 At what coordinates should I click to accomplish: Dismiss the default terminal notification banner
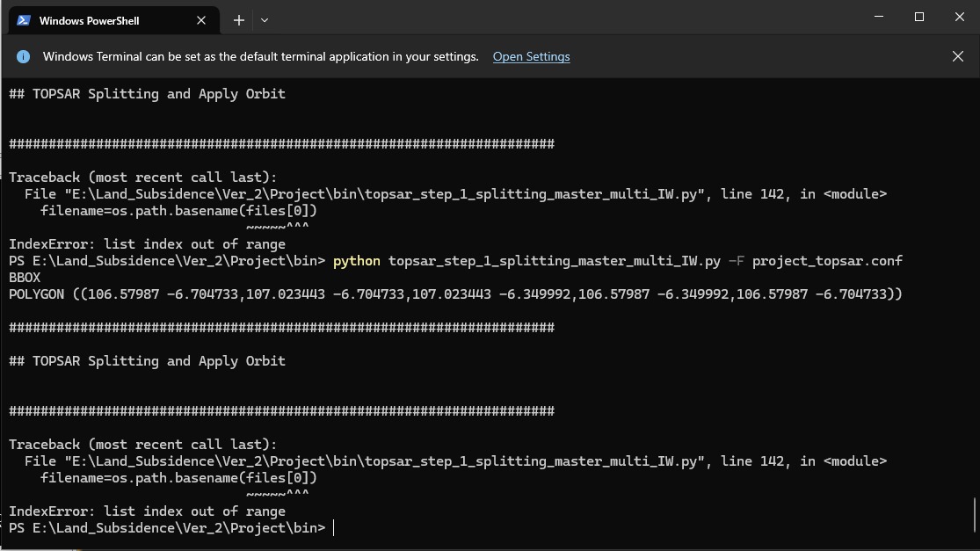pos(957,56)
